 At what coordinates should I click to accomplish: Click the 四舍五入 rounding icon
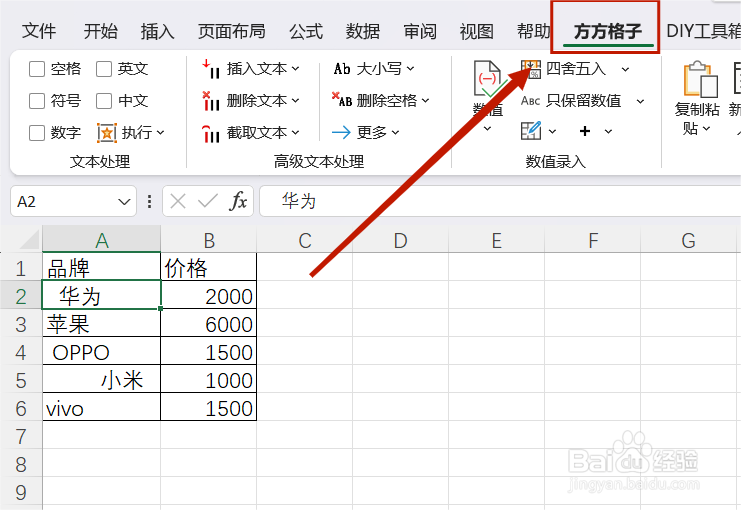click(531, 69)
